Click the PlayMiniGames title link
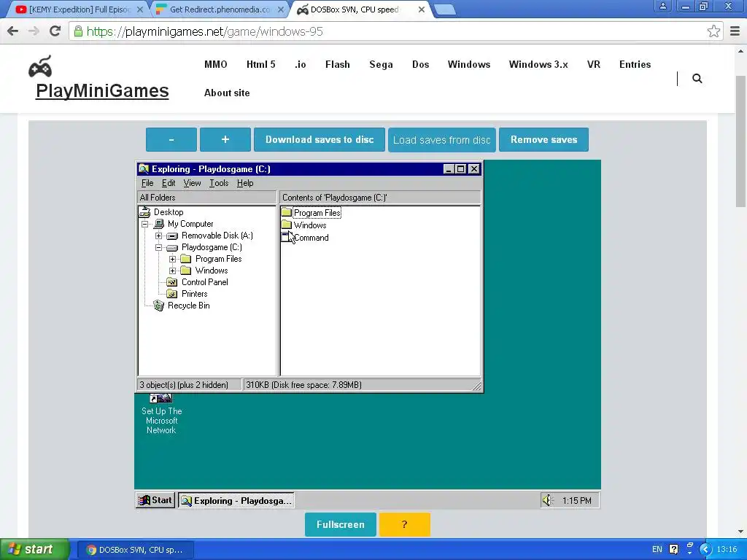 (102, 90)
